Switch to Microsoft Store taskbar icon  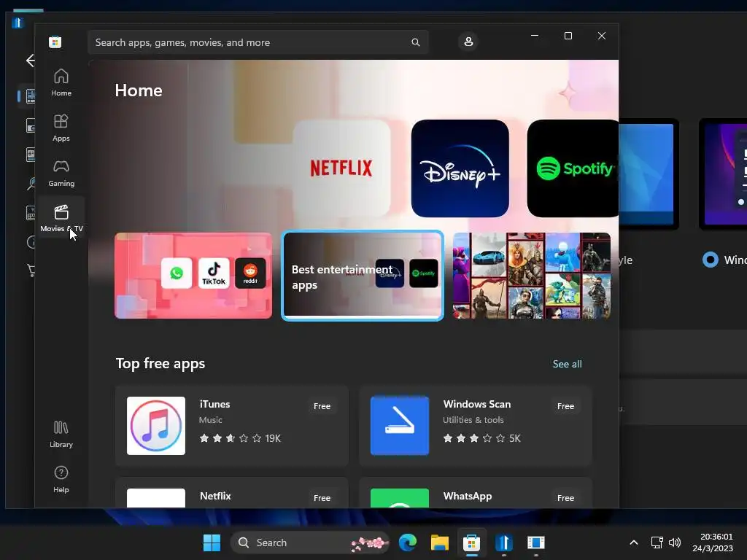pos(472,542)
